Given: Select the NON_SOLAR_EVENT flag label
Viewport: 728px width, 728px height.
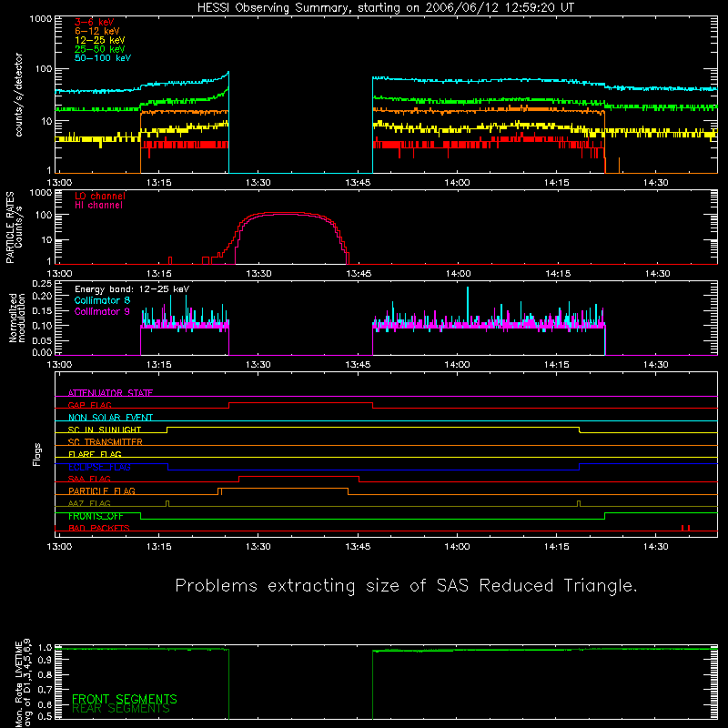Looking at the screenshot, I should point(110,418).
